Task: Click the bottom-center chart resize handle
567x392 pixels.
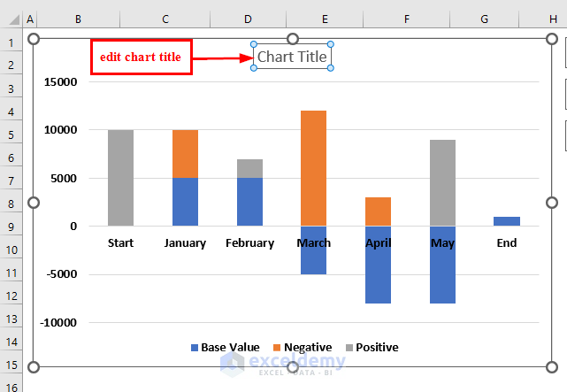Action: 293,367
